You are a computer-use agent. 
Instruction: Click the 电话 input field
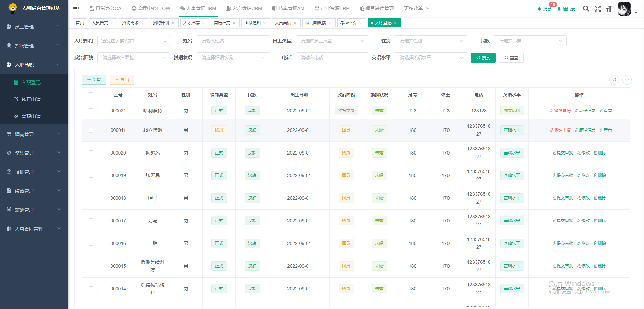click(x=332, y=58)
